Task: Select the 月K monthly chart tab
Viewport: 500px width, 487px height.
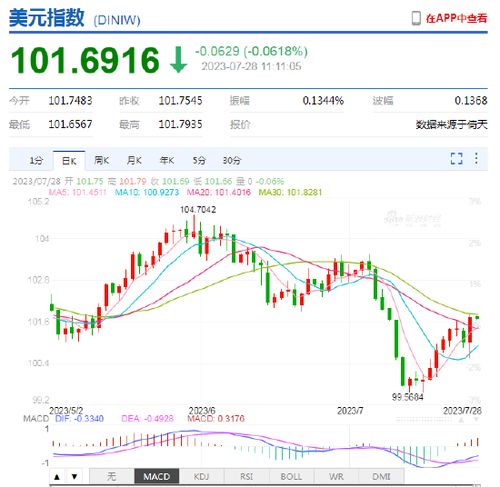Action: pyautogui.click(x=134, y=160)
